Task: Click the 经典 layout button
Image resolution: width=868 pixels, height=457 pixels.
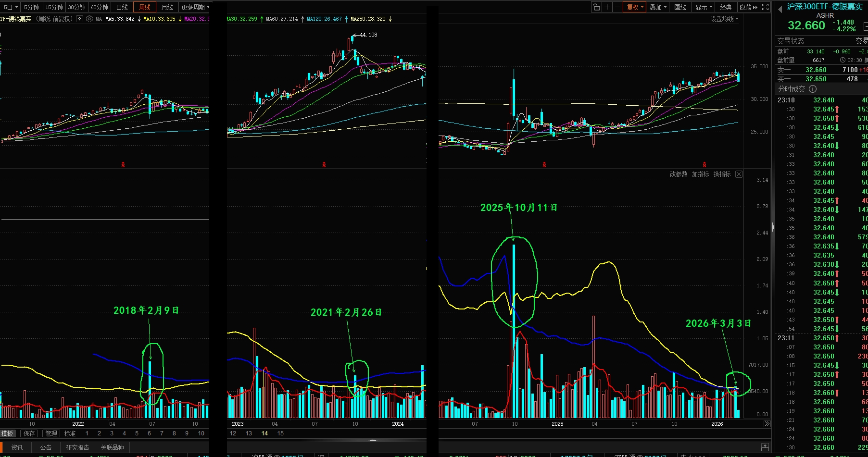Action: tap(726, 7)
